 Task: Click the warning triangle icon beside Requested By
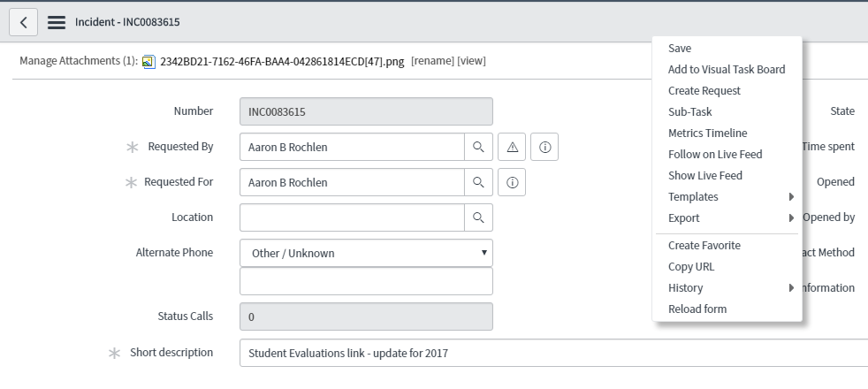512,147
